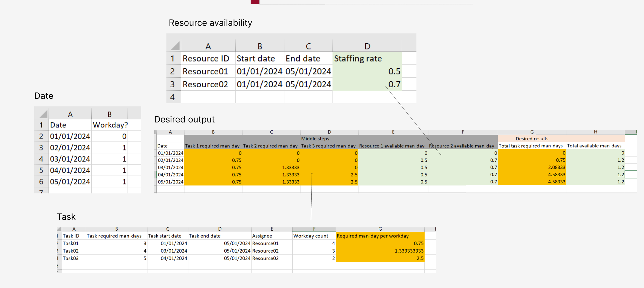Click the 'Assignee' header in Task table
The width and height of the screenshot is (644, 288).
pos(272,236)
